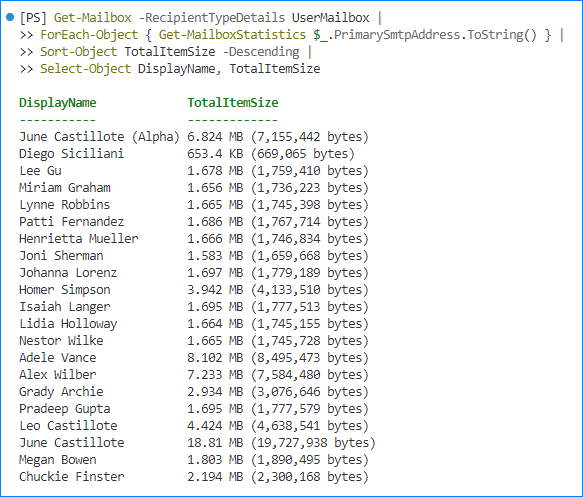Click the -Descending parameter

coord(261,52)
